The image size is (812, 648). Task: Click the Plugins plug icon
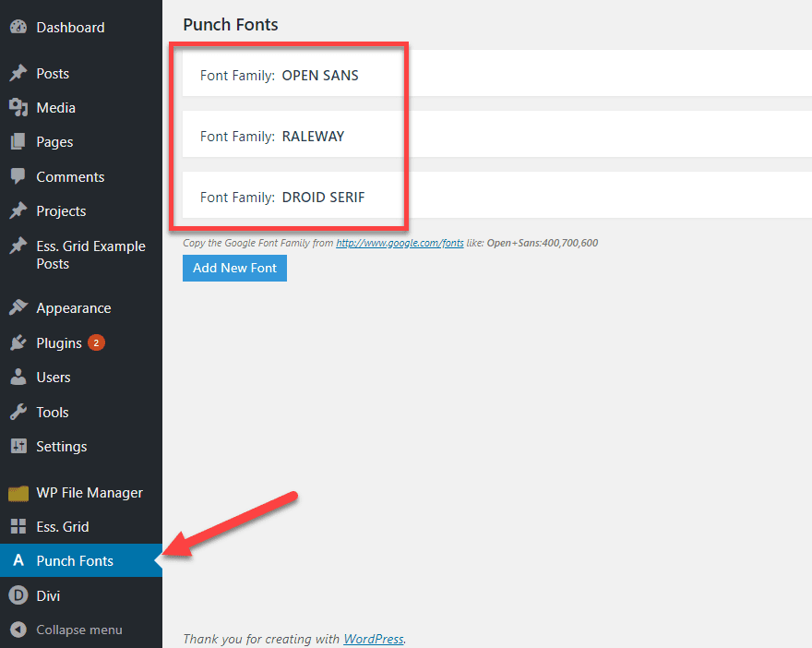[18, 343]
